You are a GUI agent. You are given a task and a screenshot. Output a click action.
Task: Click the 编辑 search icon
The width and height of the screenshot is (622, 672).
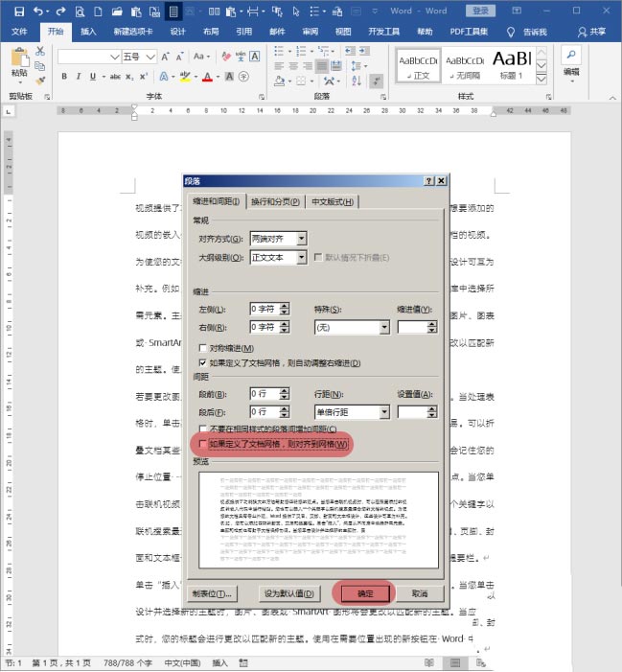click(571, 56)
